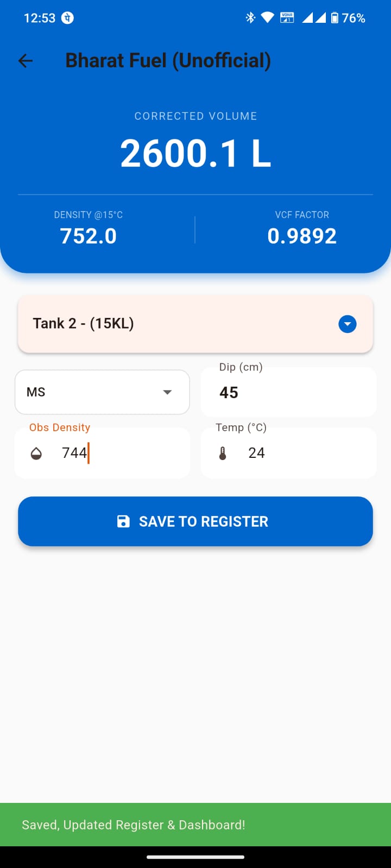Tap the green saved confirmation snackbar

click(x=195, y=825)
